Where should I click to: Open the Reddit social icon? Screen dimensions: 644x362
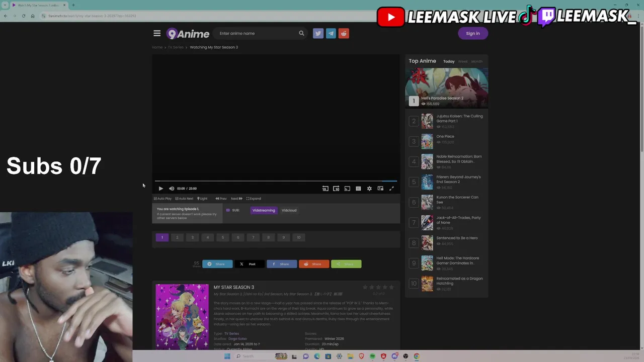pyautogui.click(x=344, y=33)
